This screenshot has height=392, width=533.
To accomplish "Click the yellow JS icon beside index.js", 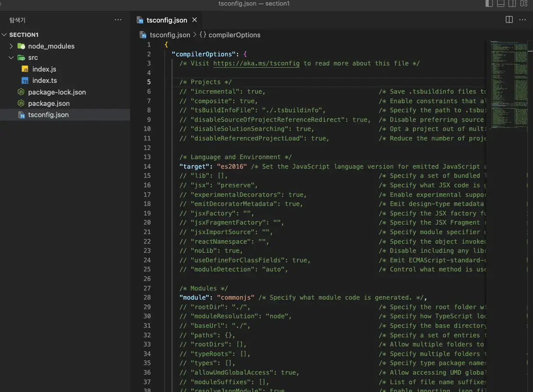I will 25,69.
